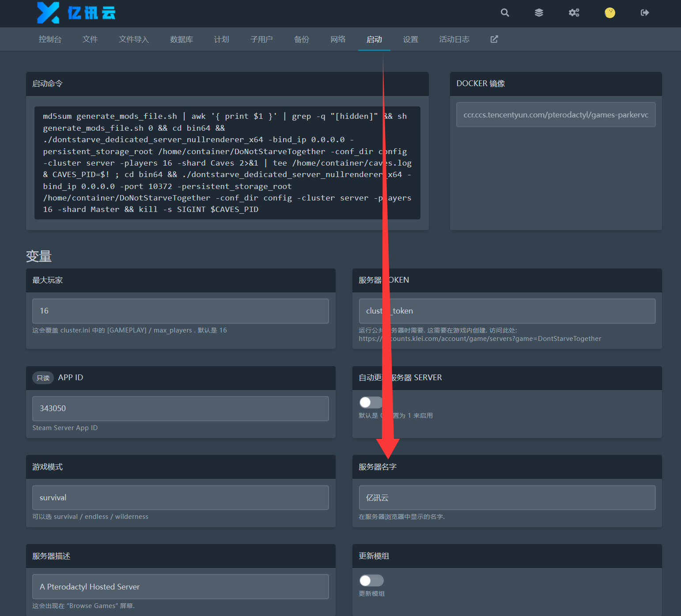Click the APP ID 343050 field
Image resolution: width=681 pixels, height=616 pixels.
[x=181, y=408]
